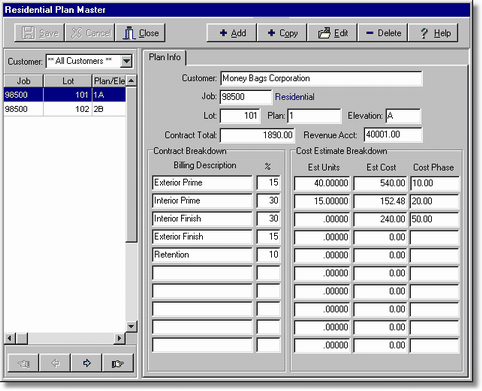Image resolution: width=482 pixels, height=391 pixels.
Task: Click the horizontal scroll right arrow
Action: pos(119,338)
